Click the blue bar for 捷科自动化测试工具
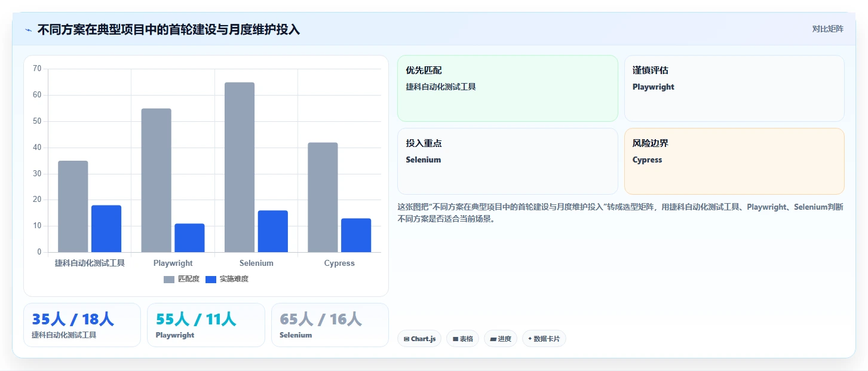The height and width of the screenshot is (371, 868). click(x=106, y=229)
